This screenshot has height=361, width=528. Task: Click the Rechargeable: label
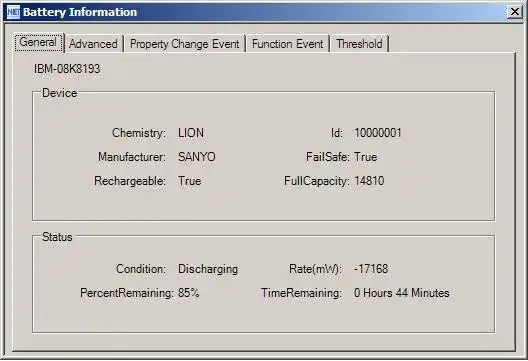click(130, 181)
